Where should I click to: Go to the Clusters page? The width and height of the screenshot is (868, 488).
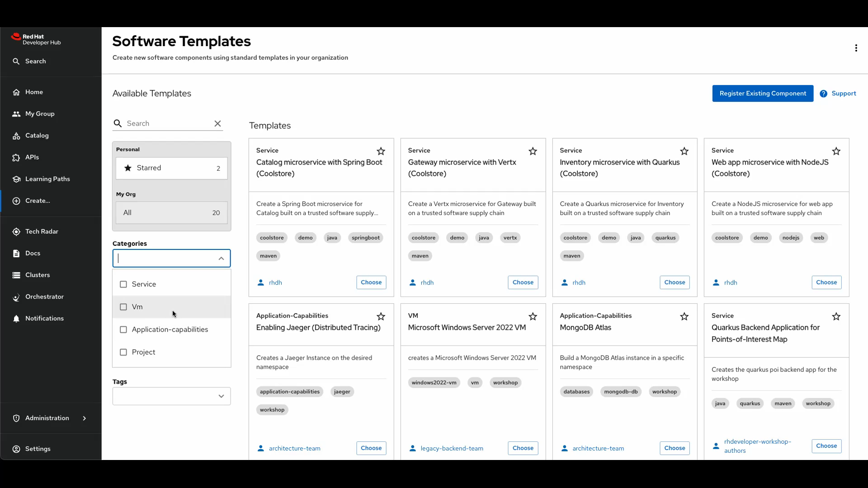38,275
